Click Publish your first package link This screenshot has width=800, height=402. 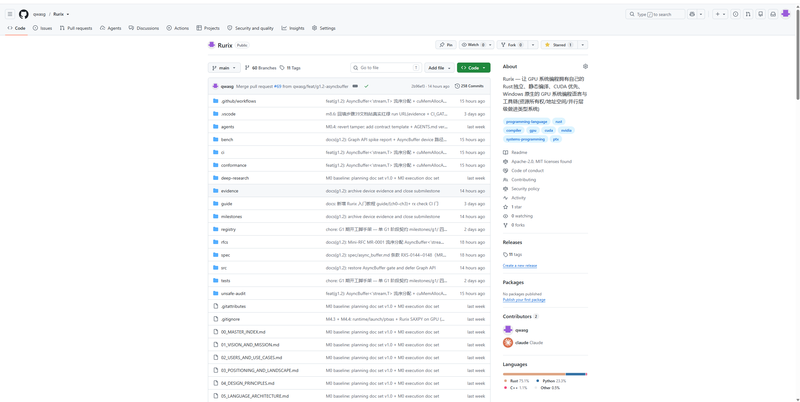click(x=524, y=300)
